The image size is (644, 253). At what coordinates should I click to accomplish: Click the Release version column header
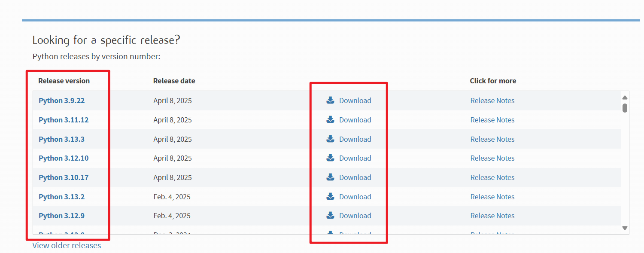pyautogui.click(x=64, y=81)
